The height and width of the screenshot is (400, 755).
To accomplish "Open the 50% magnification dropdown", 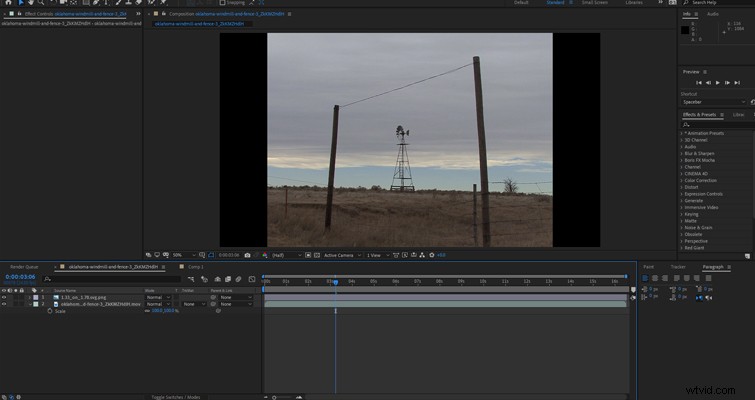I will coord(184,255).
